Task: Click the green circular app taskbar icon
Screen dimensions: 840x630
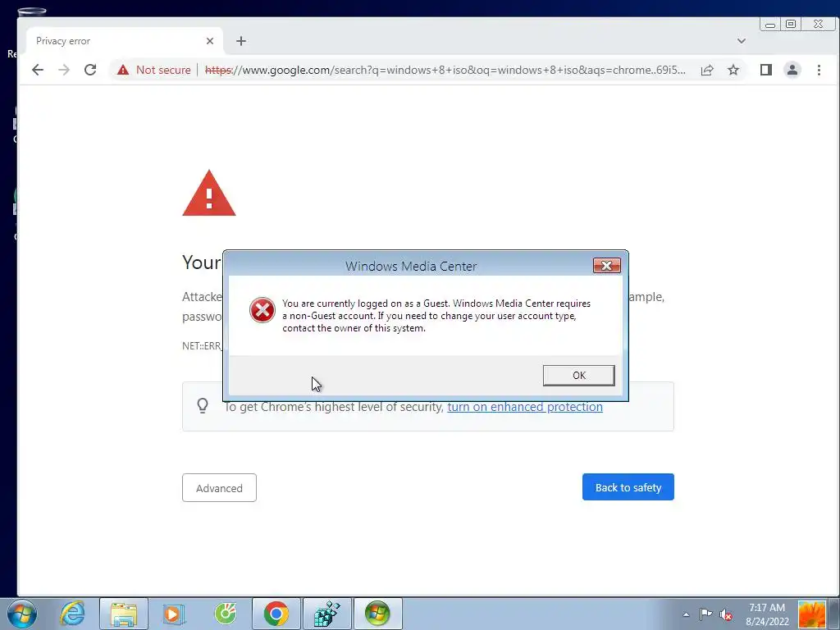Action: coord(226,614)
